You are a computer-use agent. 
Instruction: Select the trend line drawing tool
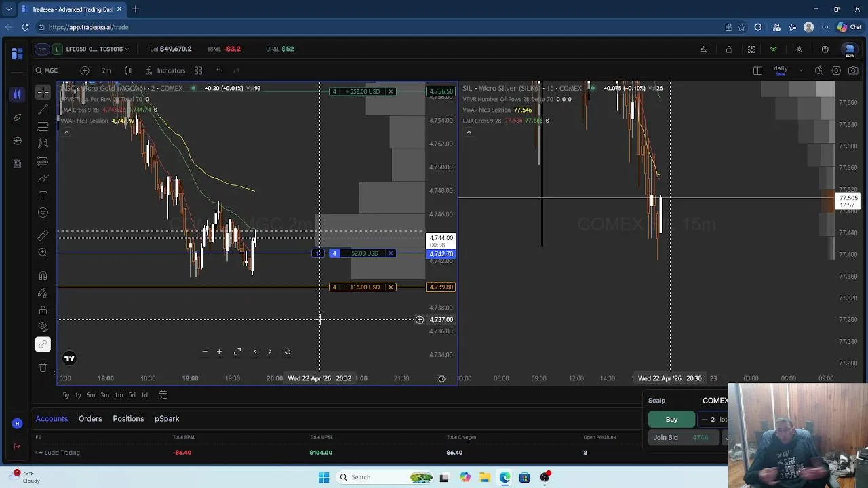(43, 109)
